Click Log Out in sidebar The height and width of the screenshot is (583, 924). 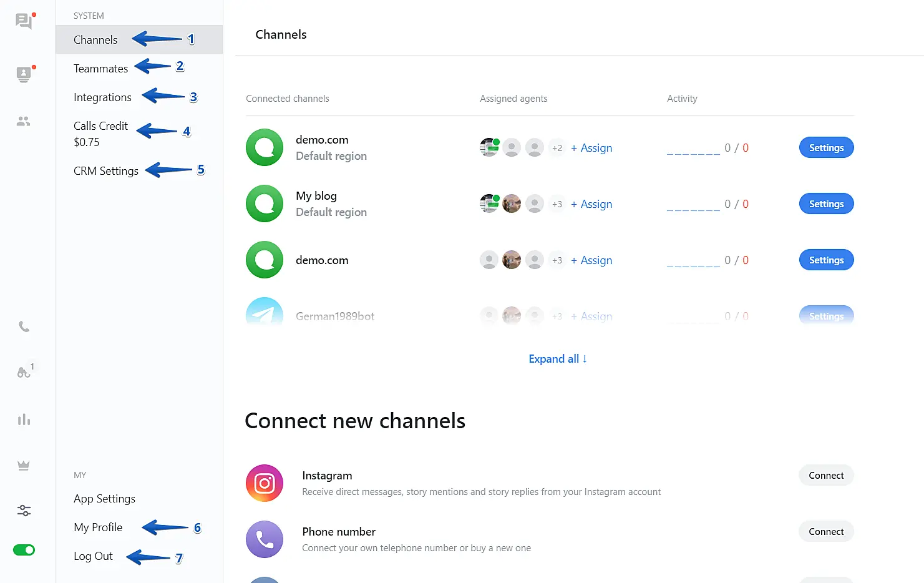click(x=93, y=556)
